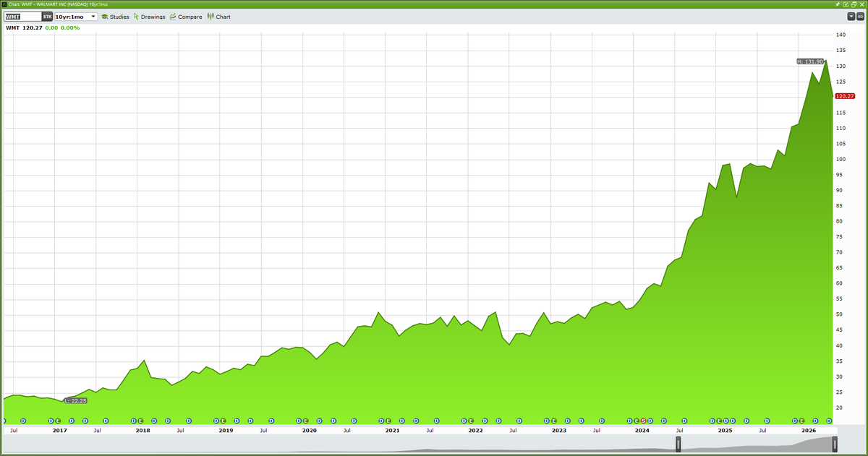Pin the chart window with the pushpin icon
The width and height of the screenshot is (868, 456).
838,4
